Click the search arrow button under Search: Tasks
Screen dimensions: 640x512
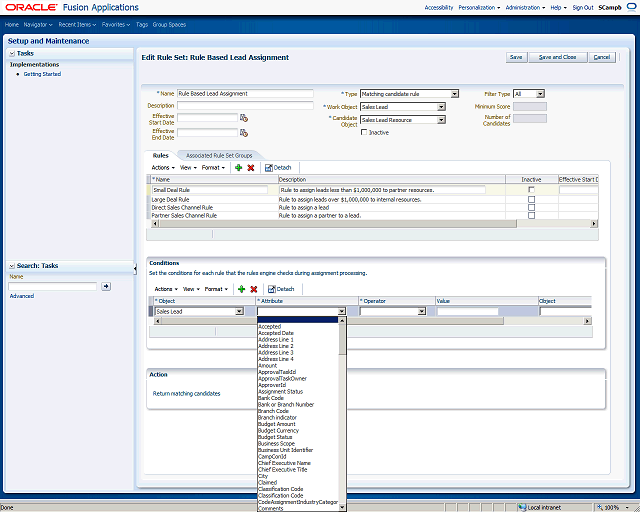click(106, 286)
